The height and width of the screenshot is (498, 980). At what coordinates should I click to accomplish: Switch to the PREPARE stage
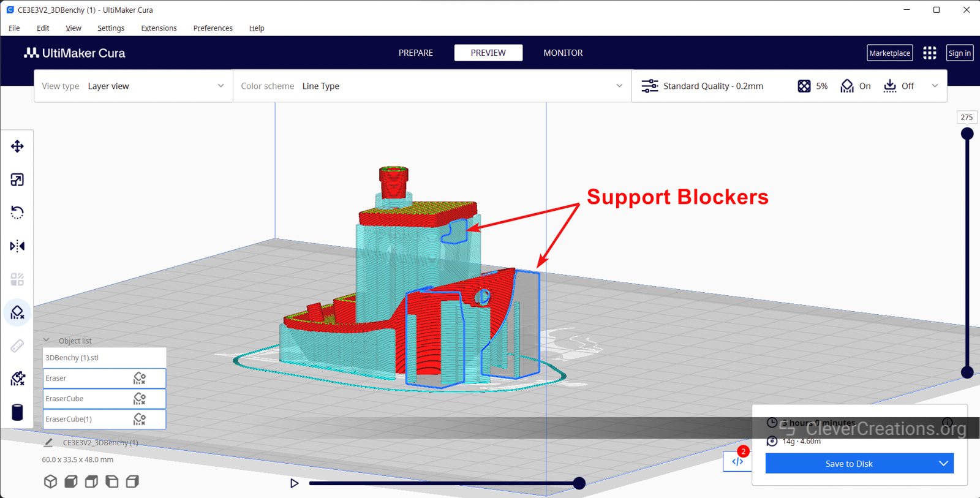tap(416, 53)
